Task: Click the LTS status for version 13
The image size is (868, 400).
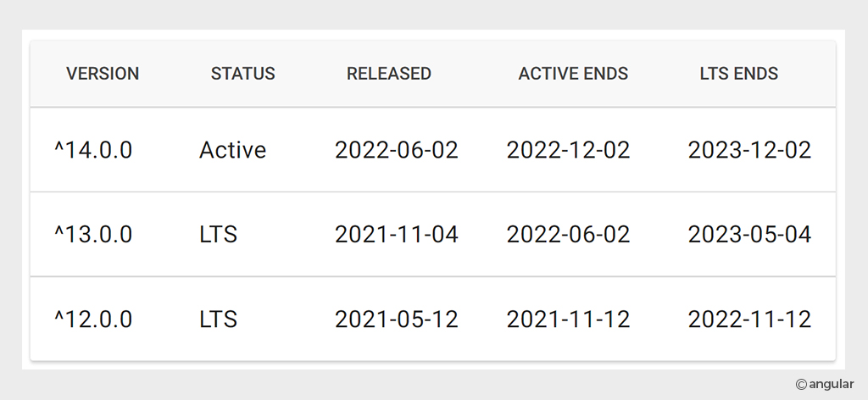Action: coord(218,235)
